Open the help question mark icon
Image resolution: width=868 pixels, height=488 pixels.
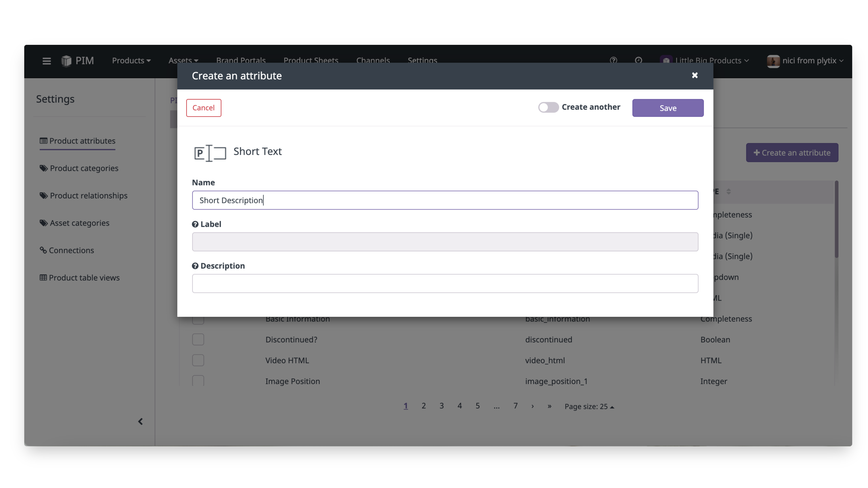click(x=613, y=60)
